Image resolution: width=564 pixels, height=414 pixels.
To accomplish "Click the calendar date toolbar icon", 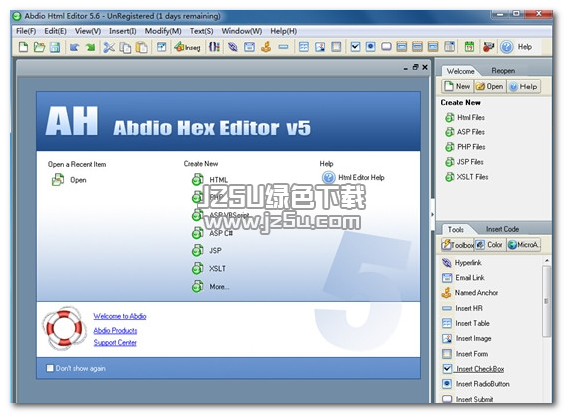I will click(469, 47).
